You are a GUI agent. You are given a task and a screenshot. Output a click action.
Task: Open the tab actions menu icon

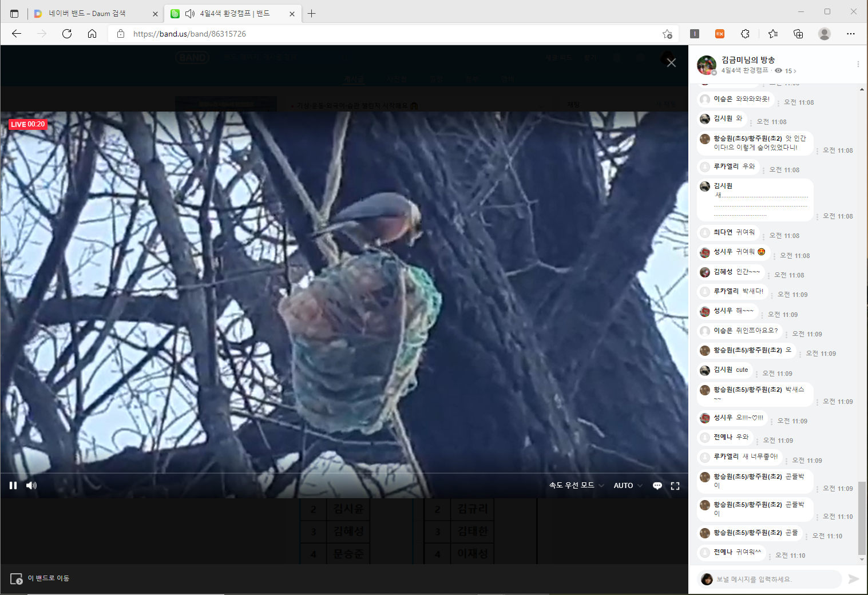tap(14, 13)
